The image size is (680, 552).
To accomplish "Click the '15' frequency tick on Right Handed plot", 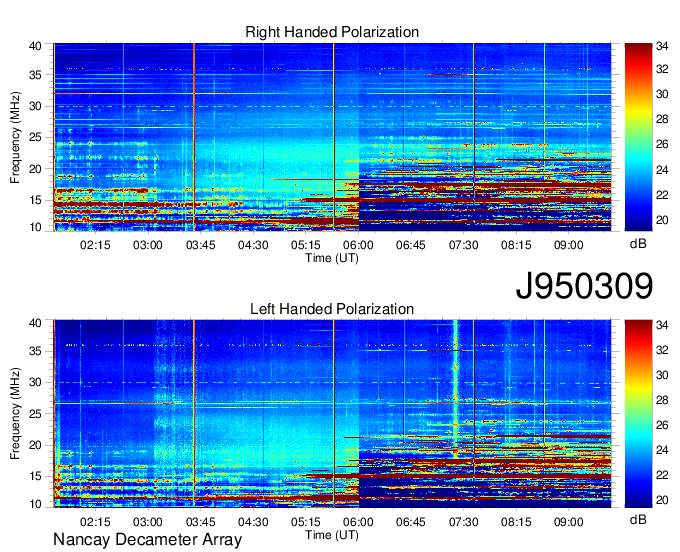I will click(35, 200).
